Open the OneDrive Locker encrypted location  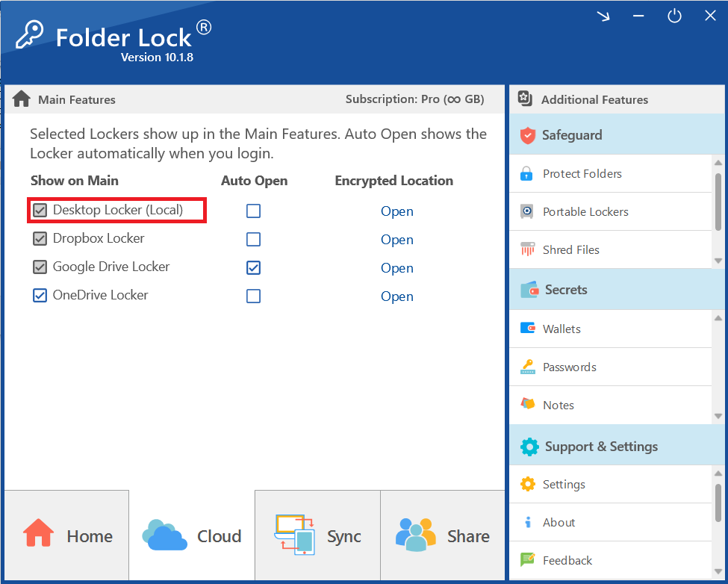tap(396, 296)
